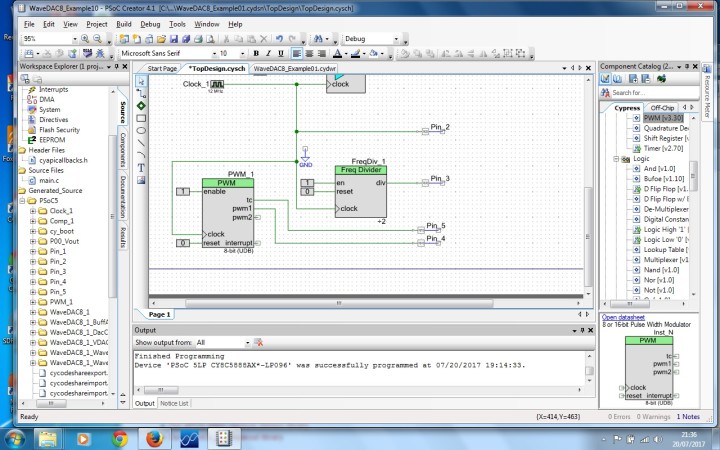Open the Debug menu
Screen dimensions: 720x450
[x=150, y=24]
